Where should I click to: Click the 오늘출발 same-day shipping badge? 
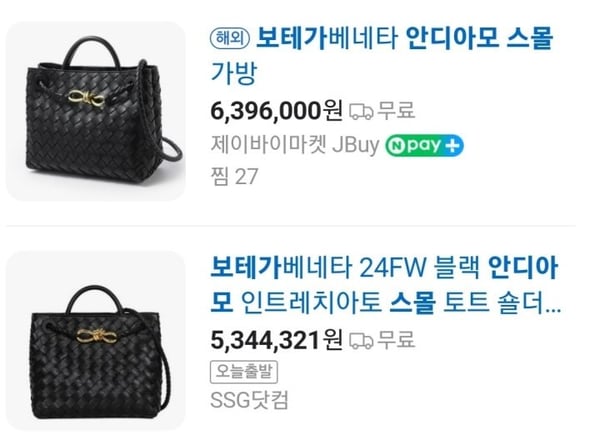(244, 372)
